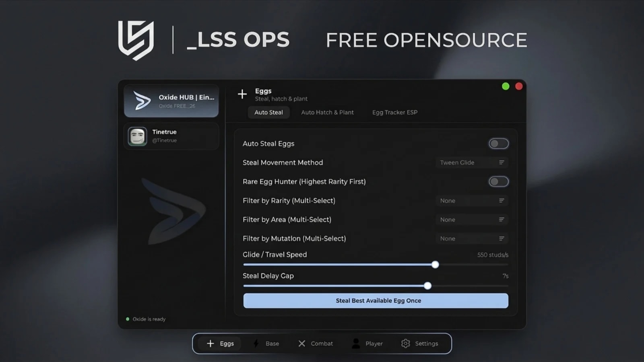Click the Steal Delay Cap label
The image size is (644, 362).
click(x=268, y=276)
